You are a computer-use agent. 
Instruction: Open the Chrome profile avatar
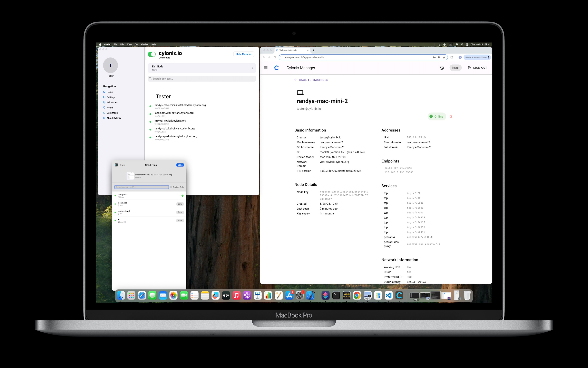460,57
